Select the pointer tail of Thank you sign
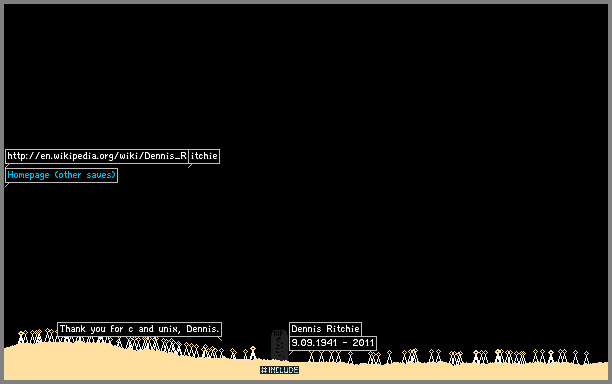The width and height of the screenshot is (612, 384). [x=220, y=338]
